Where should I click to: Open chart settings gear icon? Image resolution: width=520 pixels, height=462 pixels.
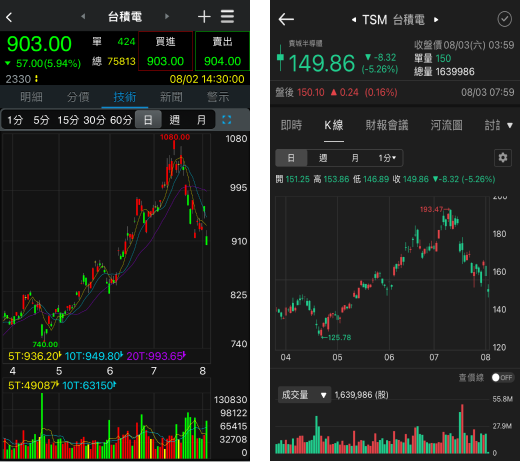pos(503,158)
